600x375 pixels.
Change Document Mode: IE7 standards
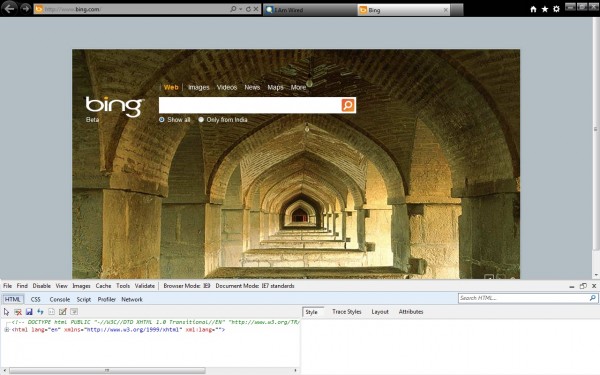(255, 286)
